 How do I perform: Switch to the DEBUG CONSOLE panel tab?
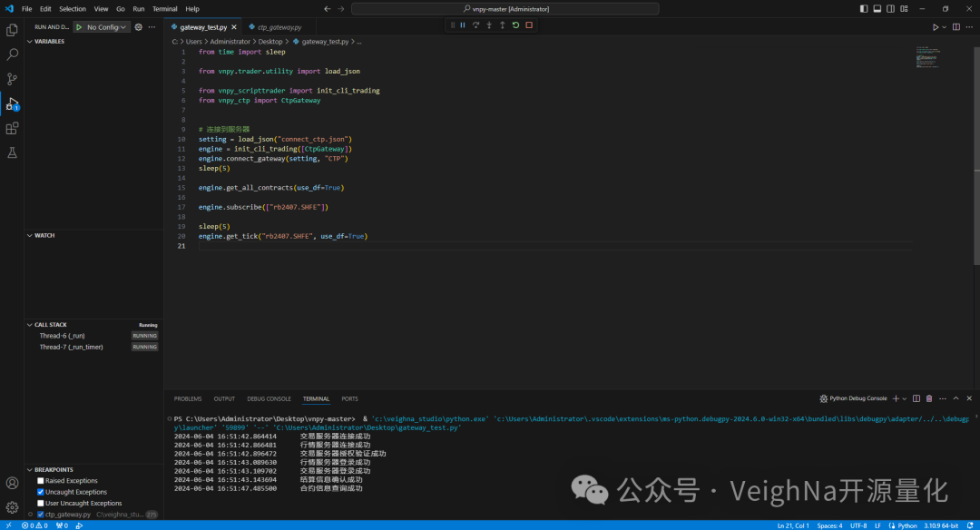(269, 398)
